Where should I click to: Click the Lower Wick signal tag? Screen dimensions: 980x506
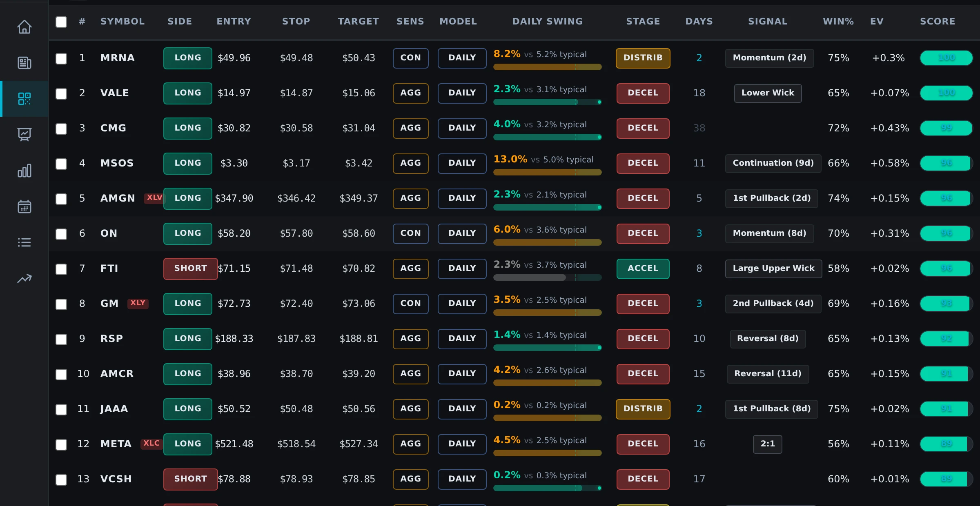pos(768,93)
